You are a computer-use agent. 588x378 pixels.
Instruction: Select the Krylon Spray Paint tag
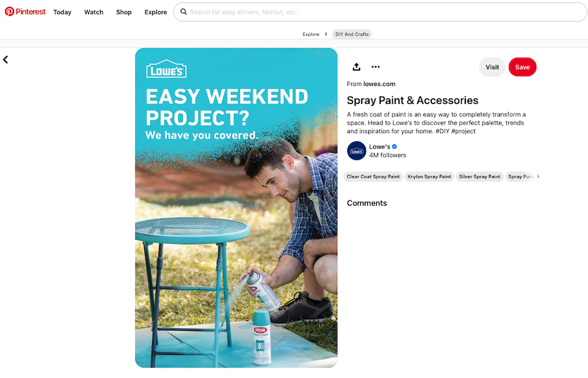coord(429,176)
